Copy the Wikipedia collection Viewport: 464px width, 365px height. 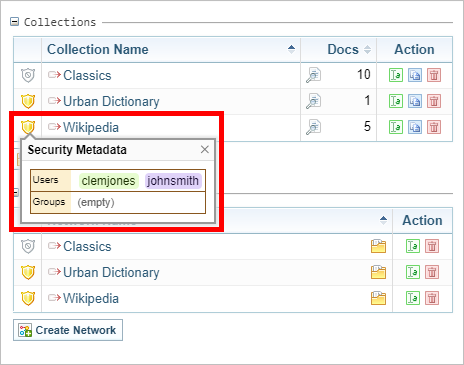pyautogui.click(x=415, y=127)
